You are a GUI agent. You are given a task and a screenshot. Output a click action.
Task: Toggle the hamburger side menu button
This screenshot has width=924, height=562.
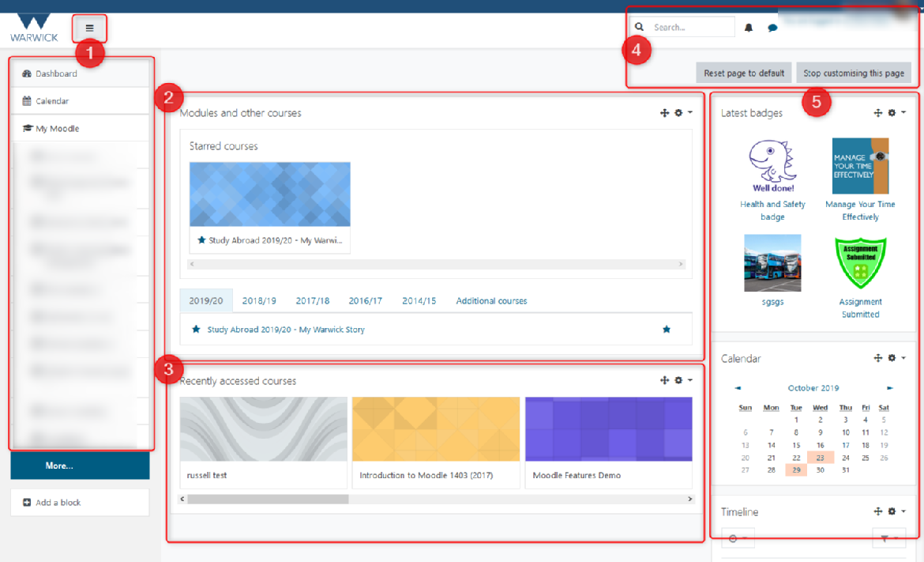click(89, 28)
